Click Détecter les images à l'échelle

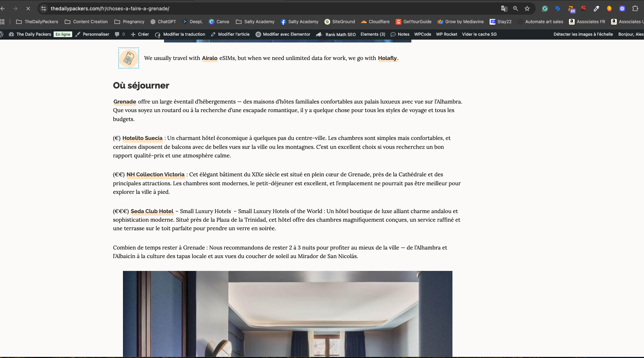tap(583, 34)
